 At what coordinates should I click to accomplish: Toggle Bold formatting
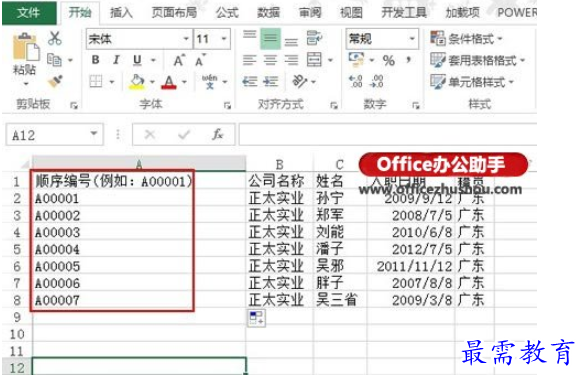pyautogui.click(x=96, y=60)
